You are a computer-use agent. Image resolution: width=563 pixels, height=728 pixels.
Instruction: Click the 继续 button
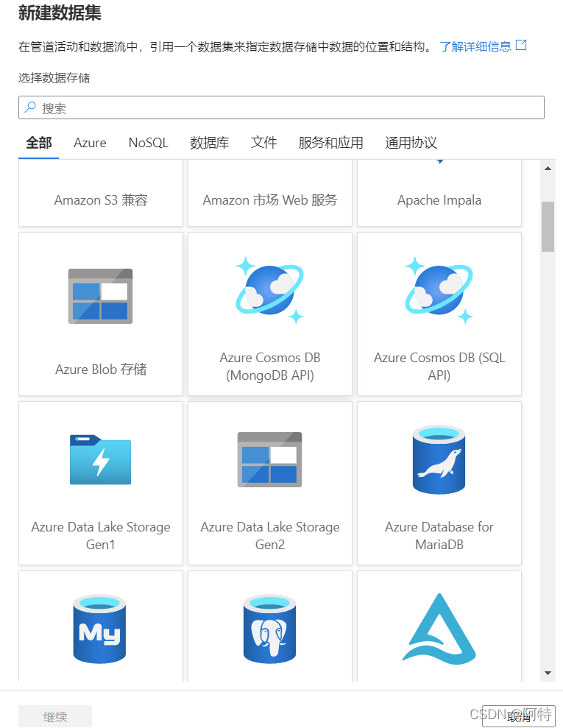(x=55, y=716)
